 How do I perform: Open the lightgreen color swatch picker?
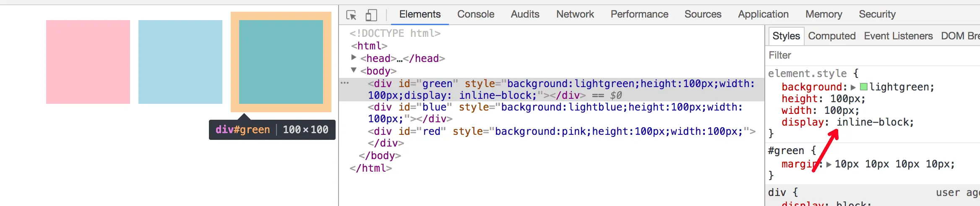coord(864,87)
